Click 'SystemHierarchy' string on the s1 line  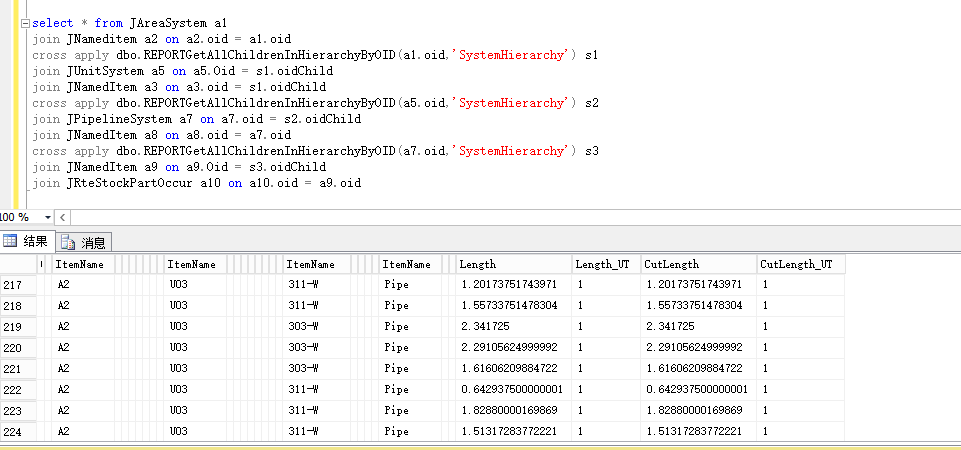pos(512,55)
